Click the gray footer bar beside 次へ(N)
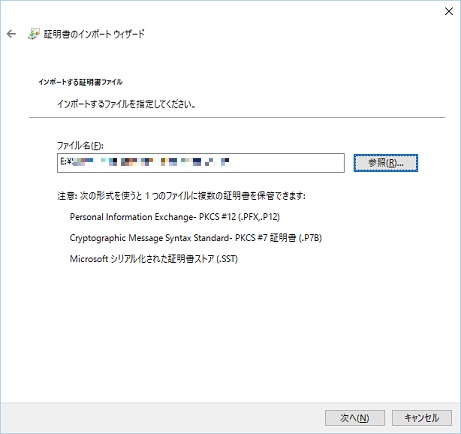The height and width of the screenshot is (434, 461). point(160,418)
